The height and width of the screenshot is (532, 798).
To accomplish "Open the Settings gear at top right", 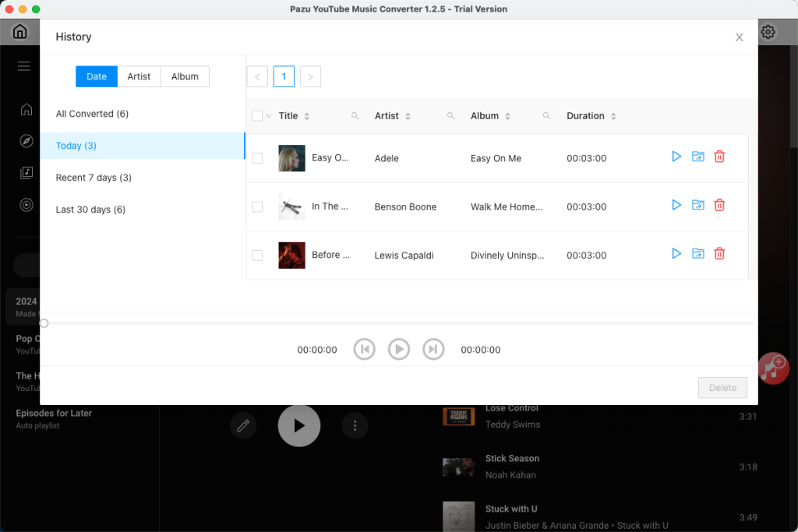I will 768,31.
